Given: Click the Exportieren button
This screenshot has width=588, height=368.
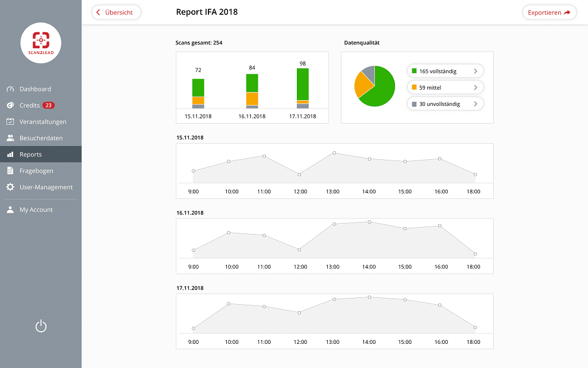Looking at the screenshot, I should pos(549,12).
